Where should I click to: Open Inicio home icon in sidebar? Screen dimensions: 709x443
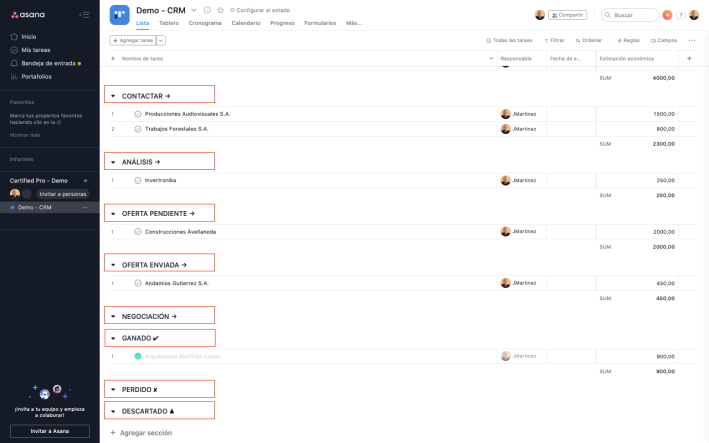13,36
